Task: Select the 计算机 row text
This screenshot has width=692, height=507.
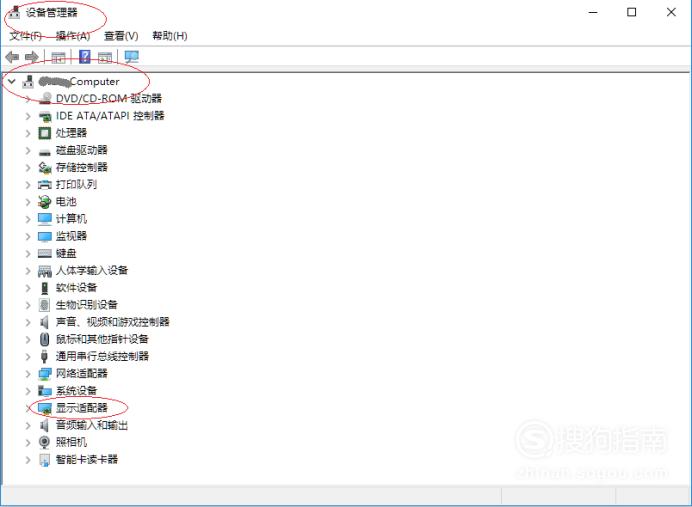Action: (71, 219)
